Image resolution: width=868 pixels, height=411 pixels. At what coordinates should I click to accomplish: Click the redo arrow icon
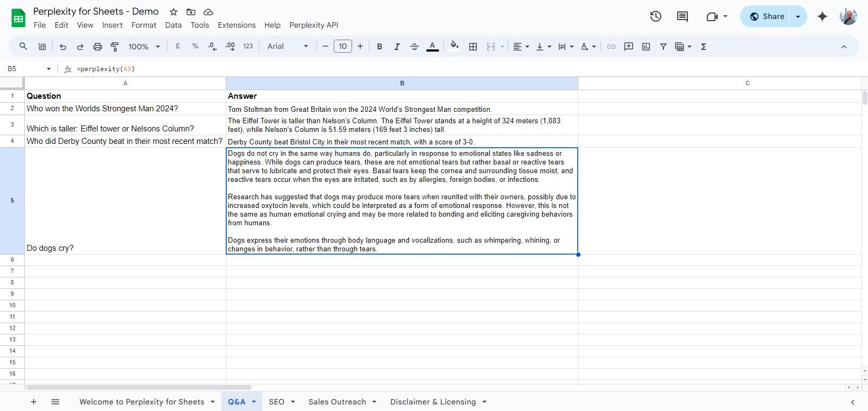tap(80, 47)
